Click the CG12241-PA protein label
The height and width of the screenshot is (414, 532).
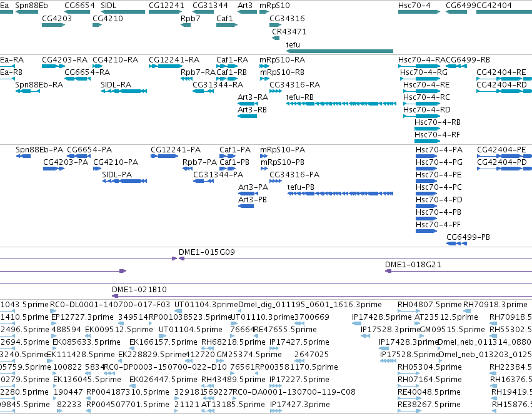(176, 150)
